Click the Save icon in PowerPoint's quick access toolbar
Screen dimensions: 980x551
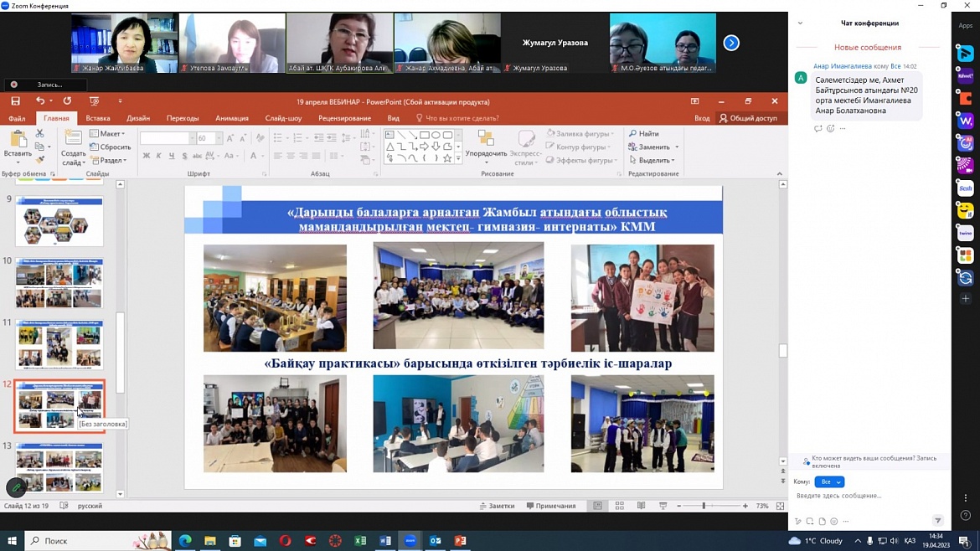[15, 101]
